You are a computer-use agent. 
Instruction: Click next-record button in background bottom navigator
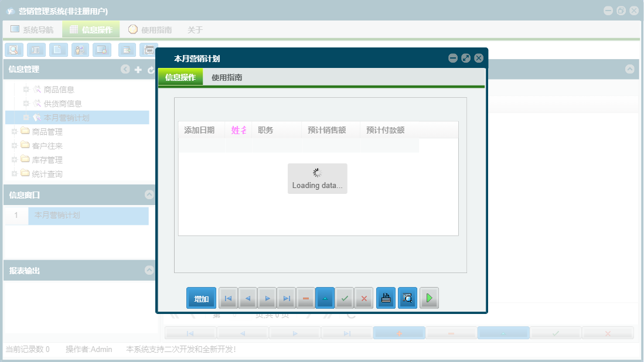(295, 333)
